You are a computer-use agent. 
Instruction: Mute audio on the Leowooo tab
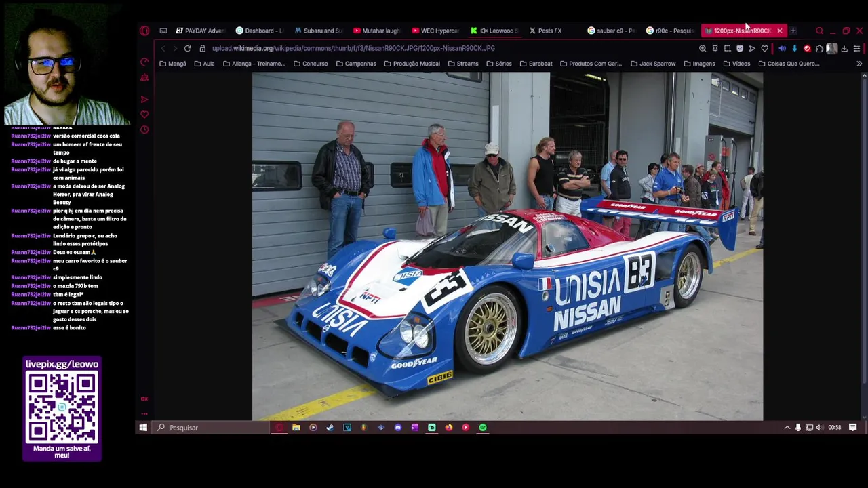pyautogui.click(x=484, y=30)
